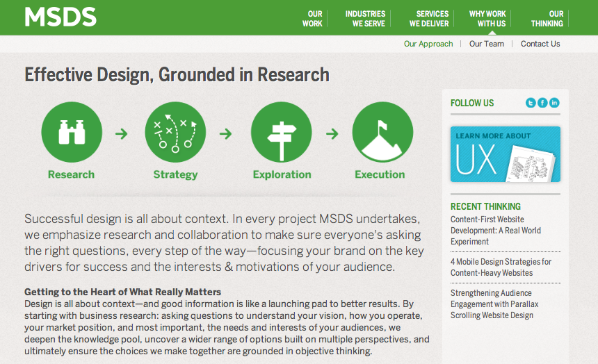Switch to the Our Approach sub-navigation tab
The width and height of the screenshot is (598, 364).
[428, 44]
